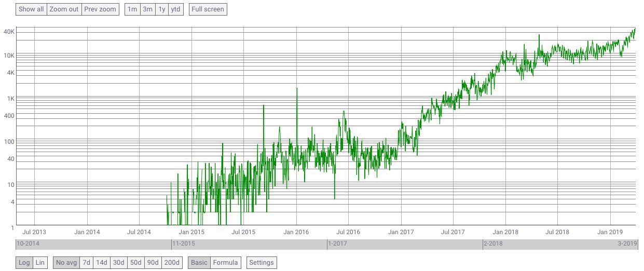Click the 40K y-axis label
This screenshot has height=271, width=644.
(9, 32)
